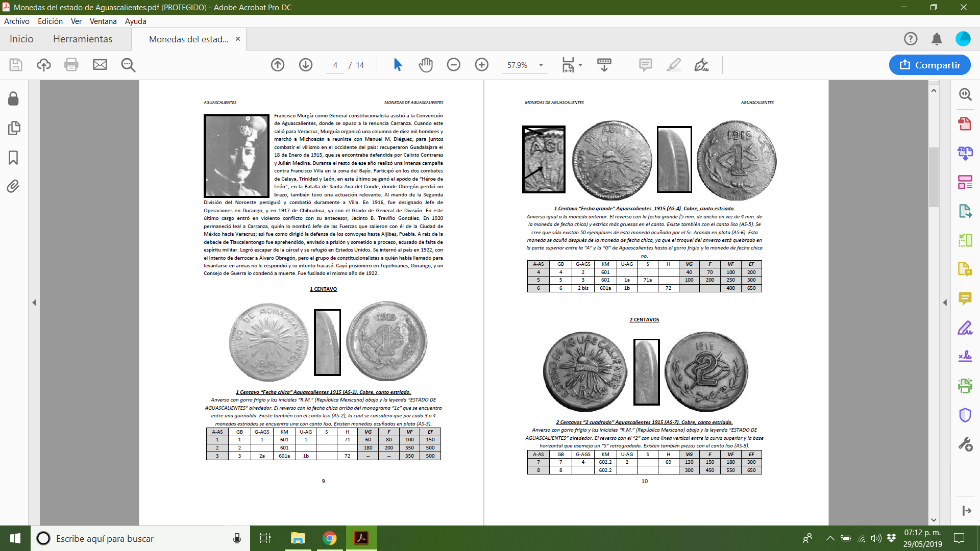Go to previous page arrow

point(278,65)
